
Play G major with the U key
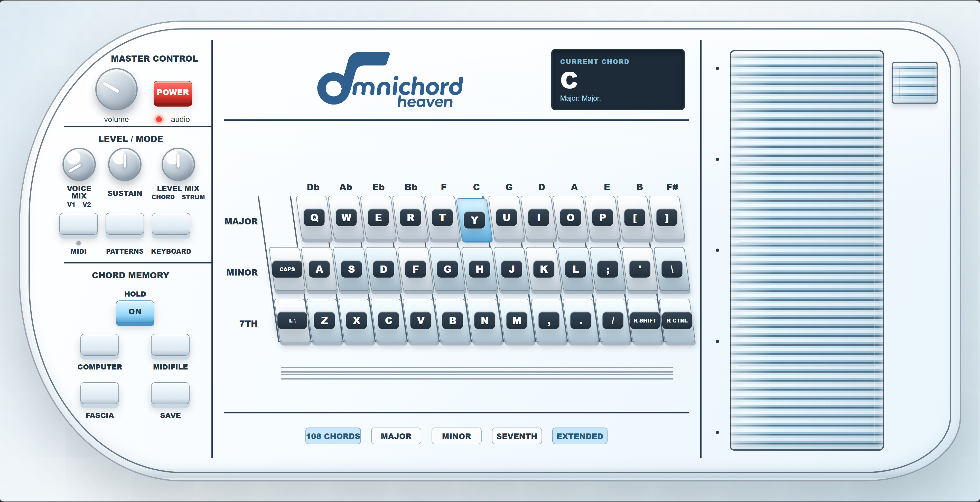506,218
